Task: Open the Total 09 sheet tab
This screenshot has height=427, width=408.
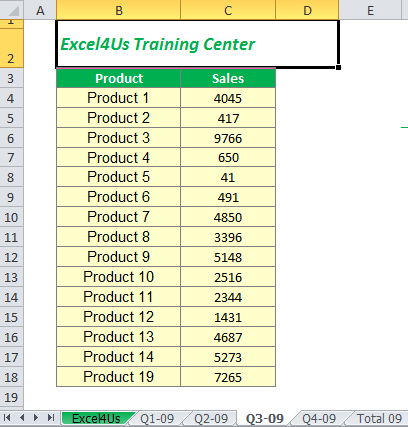Action: click(x=379, y=418)
